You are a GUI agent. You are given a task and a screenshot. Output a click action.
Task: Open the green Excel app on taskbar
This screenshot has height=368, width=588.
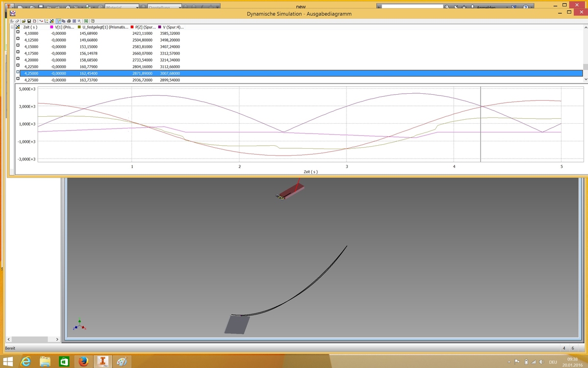pos(64,362)
